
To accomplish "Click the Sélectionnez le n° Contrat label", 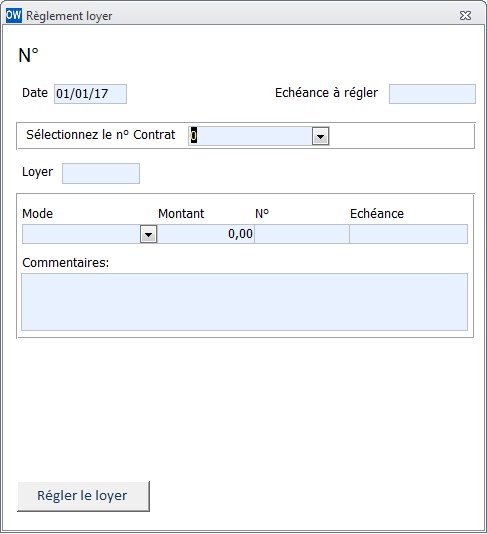I will coord(101,135).
